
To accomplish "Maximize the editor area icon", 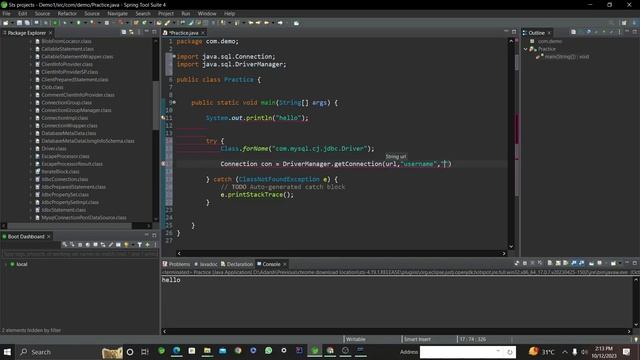I will coord(514,32).
